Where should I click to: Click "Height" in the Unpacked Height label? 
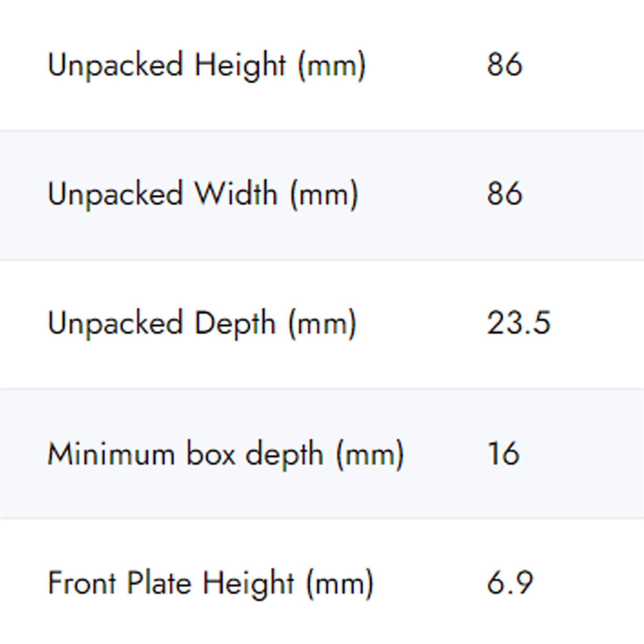point(240,65)
